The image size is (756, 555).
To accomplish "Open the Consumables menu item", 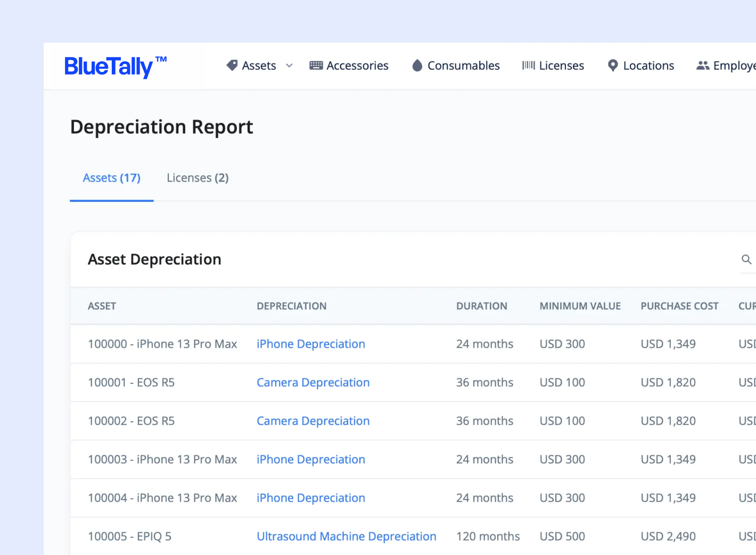I will point(463,66).
